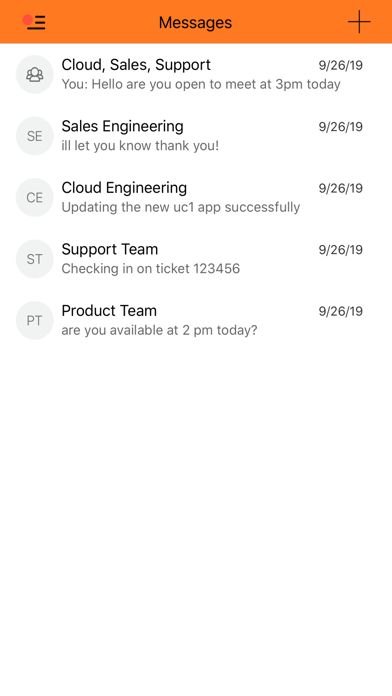Select preview 'are you available at 2 pm today?'
Viewport: 392px width, 696px height.
pos(159,330)
